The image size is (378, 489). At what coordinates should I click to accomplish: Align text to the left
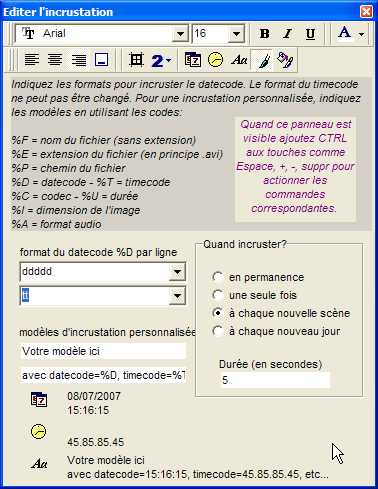pos(32,60)
